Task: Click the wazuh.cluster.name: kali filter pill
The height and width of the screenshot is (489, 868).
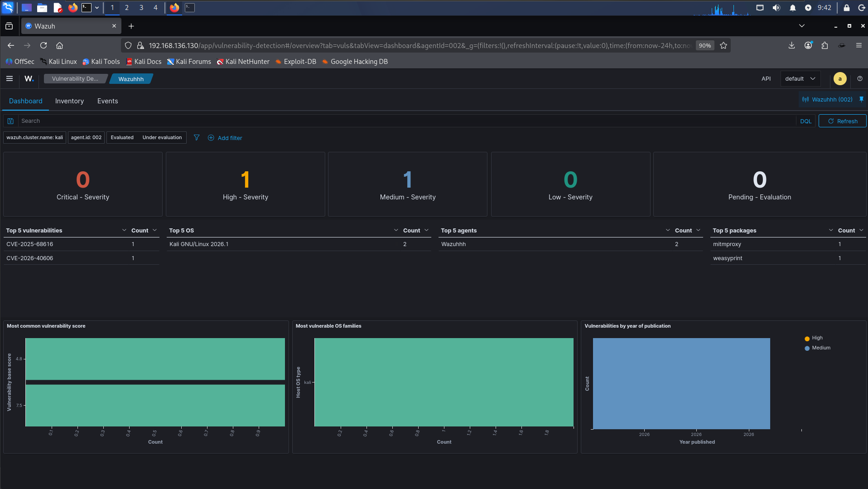Action: [x=35, y=137]
